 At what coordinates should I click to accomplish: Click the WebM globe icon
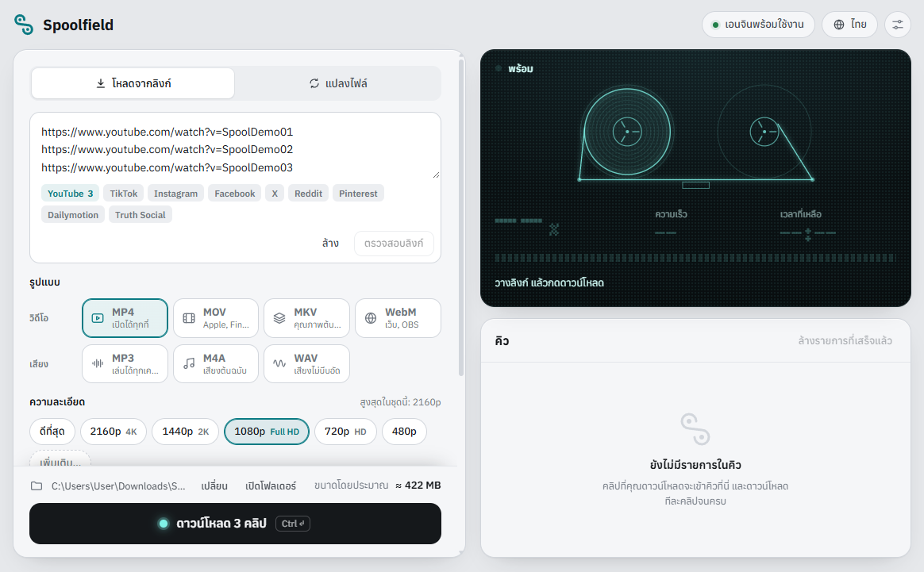(371, 318)
